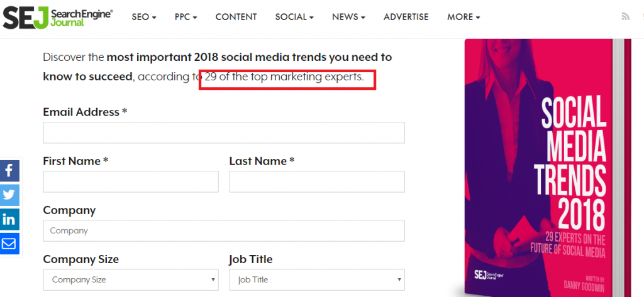Open the SOCIAL dropdown menu
The height and width of the screenshot is (297, 644).
tap(294, 17)
